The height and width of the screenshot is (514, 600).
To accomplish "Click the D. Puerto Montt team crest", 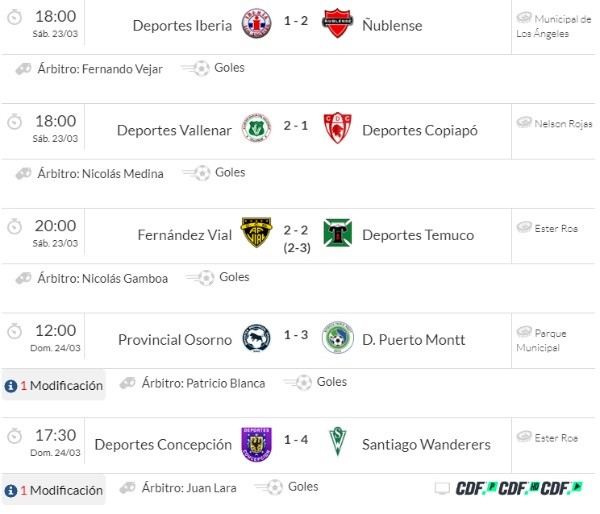I will click(338, 340).
